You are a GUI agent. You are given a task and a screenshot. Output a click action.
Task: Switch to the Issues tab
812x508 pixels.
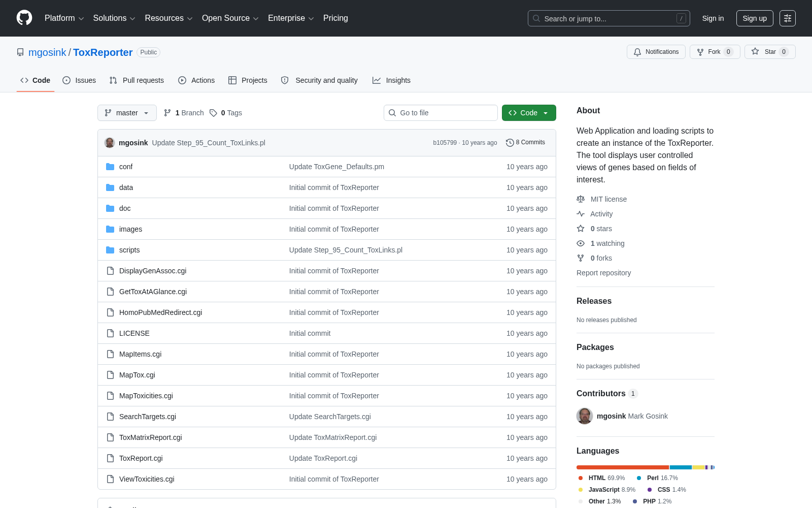coord(79,80)
